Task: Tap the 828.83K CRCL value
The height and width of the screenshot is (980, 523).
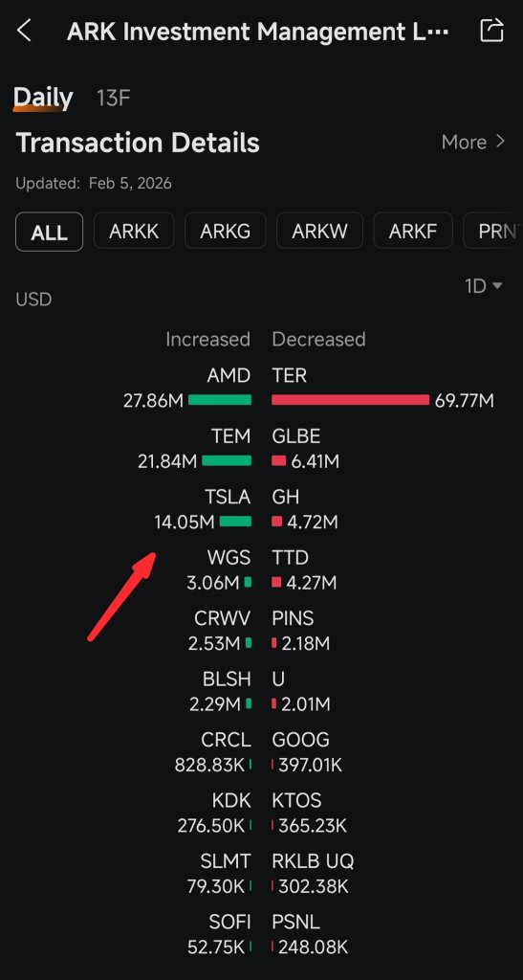Action: coord(209,765)
